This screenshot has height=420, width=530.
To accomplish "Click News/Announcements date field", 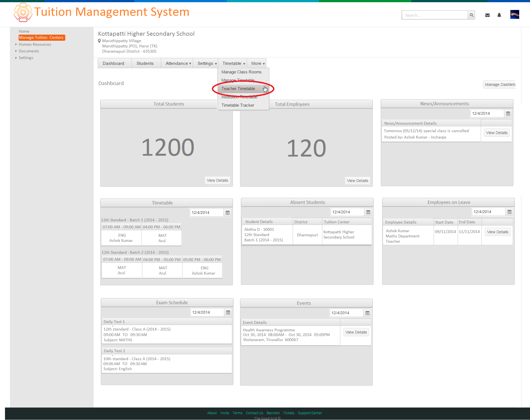I will (x=487, y=114).
